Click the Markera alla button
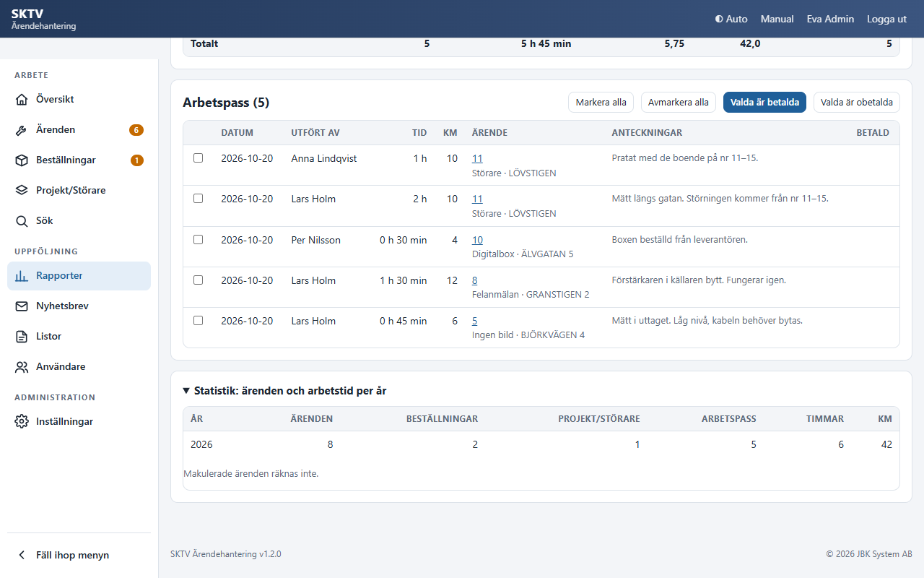The image size is (924, 578). point(601,103)
